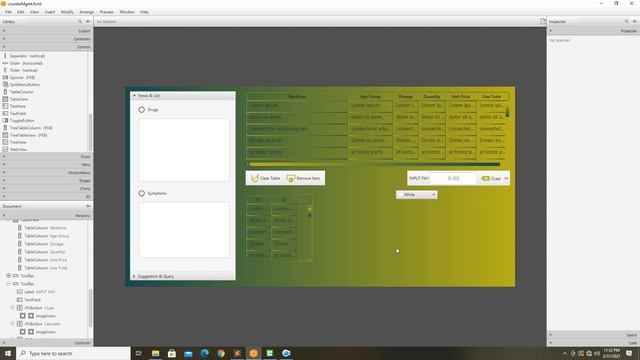640x360 pixels.
Task: Click the Clear button beside INPUT PAY
Action: 491,178
